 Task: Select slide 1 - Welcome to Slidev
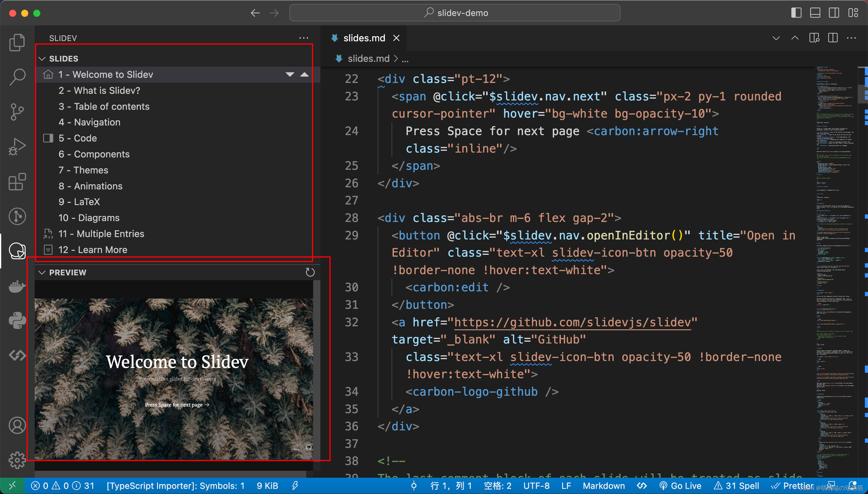[178, 74]
